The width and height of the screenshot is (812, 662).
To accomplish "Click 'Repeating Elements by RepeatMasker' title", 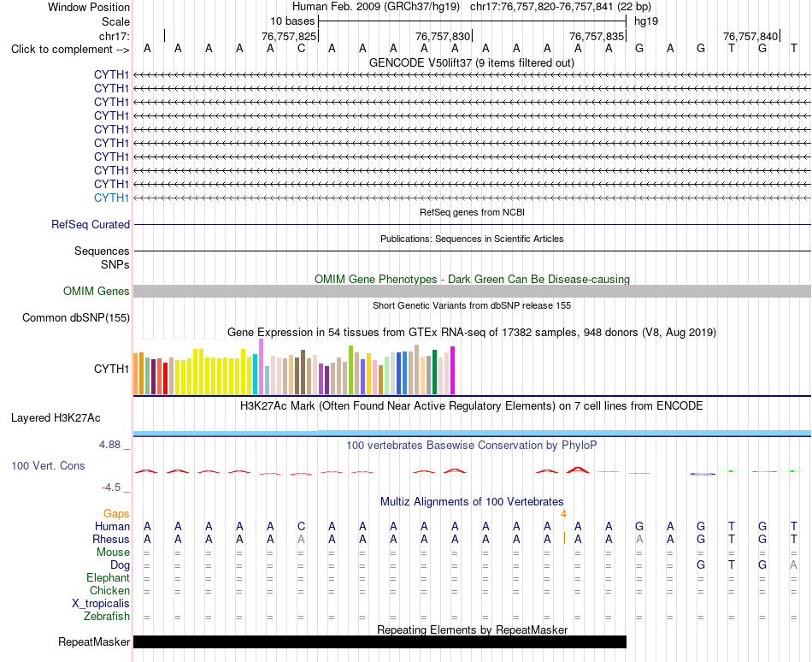I will [473, 629].
